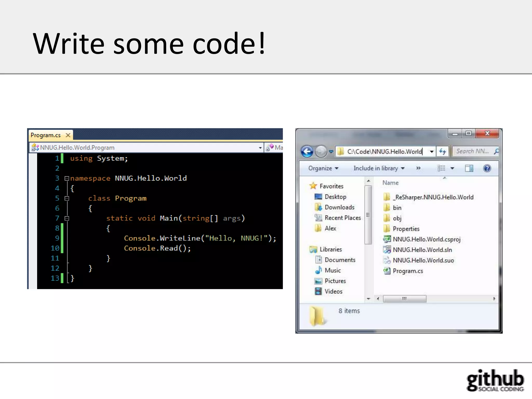Click the horizontal scrollbar thumb in file list
The height and width of the screenshot is (399, 532).
(x=404, y=299)
